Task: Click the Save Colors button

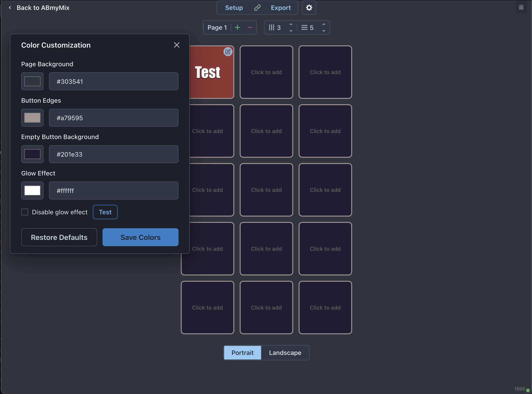Action: point(140,237)
